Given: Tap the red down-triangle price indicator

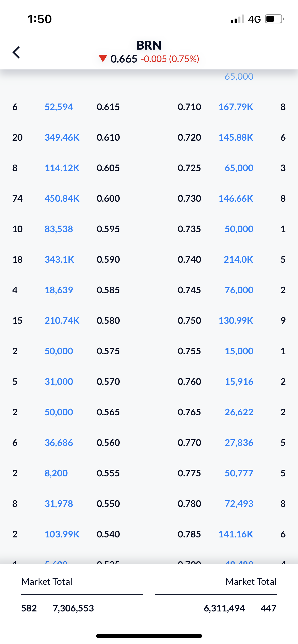Looking at the screenshot, I should tap(103, 58).
